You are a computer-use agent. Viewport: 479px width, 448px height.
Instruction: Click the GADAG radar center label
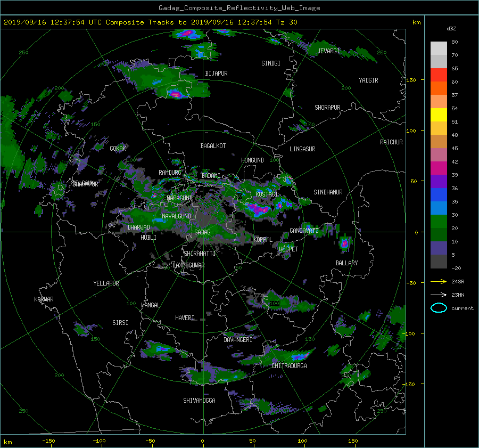pos(202,232)
